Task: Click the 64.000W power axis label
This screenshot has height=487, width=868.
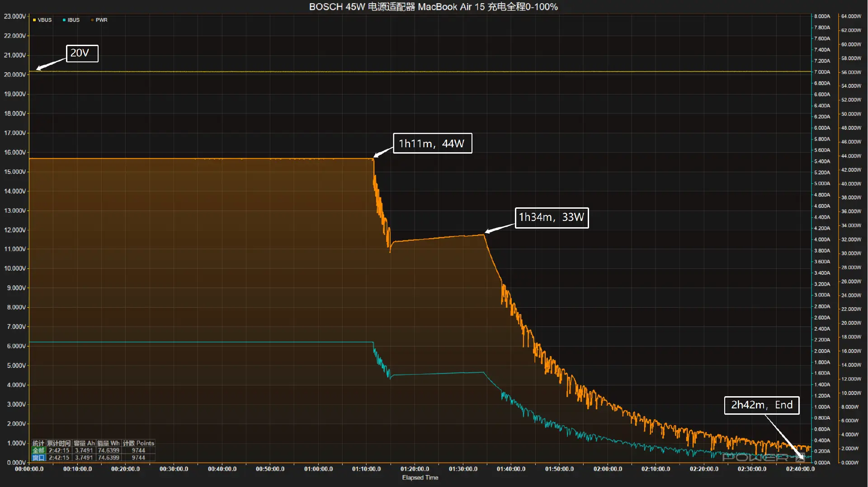Action: (851, 16)
